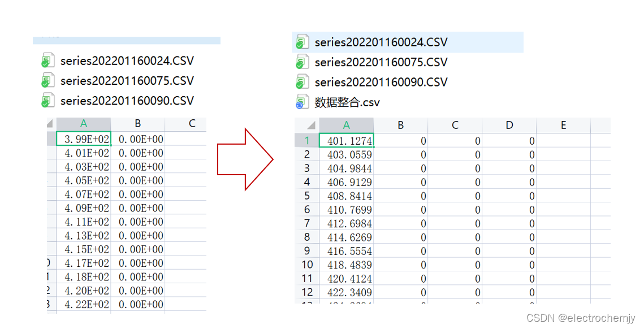Select left file name series202201160075.CSV
The image size is (644, 329).
point(127,81)
